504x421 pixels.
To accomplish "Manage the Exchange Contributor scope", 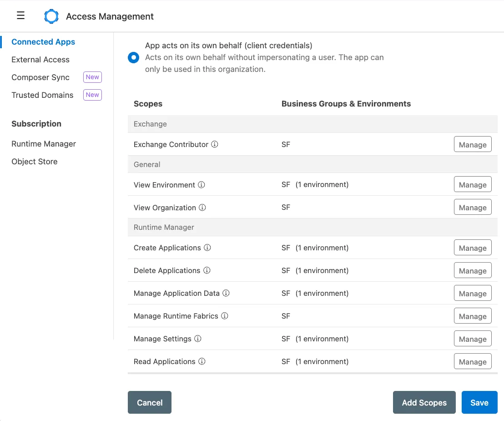I will coord(473,144).
